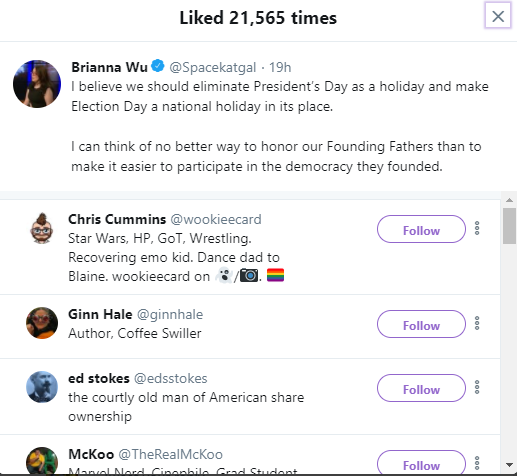This screenshot has width=517, height=476.
Task: Open more options menu for ed stokes
Action: [x=477, y=387]
